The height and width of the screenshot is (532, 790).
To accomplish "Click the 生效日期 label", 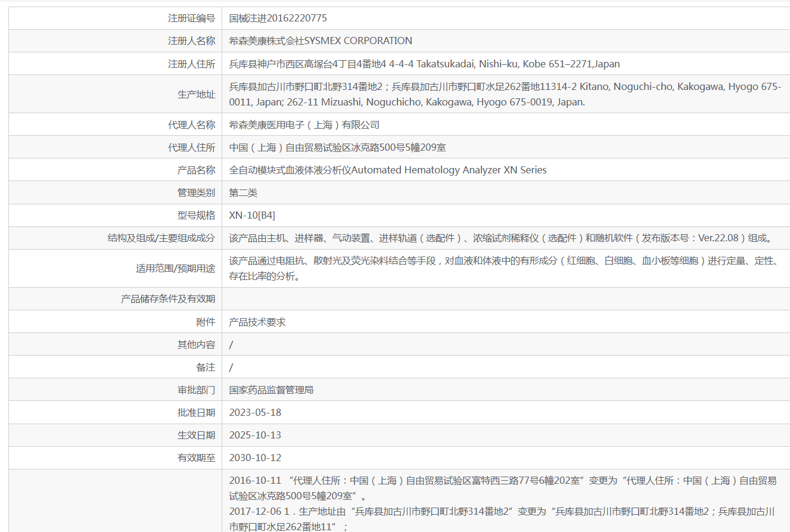I will coord(196,435).
